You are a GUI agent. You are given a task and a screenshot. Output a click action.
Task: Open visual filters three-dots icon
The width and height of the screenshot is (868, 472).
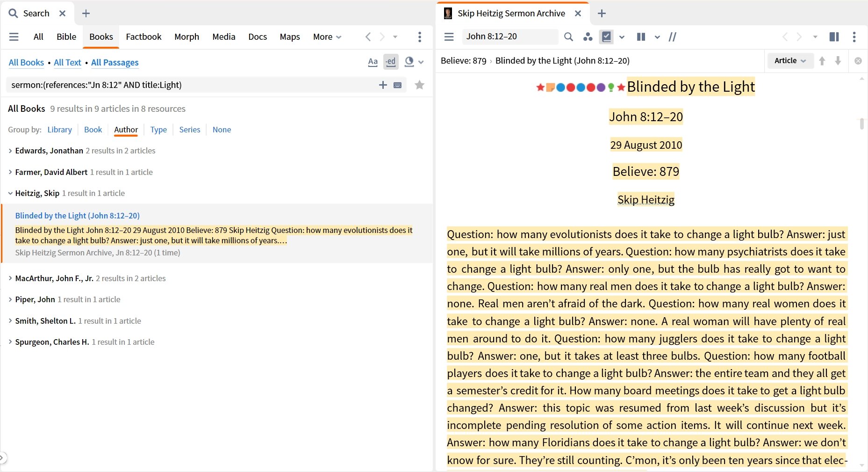click(x=588, y=36)
